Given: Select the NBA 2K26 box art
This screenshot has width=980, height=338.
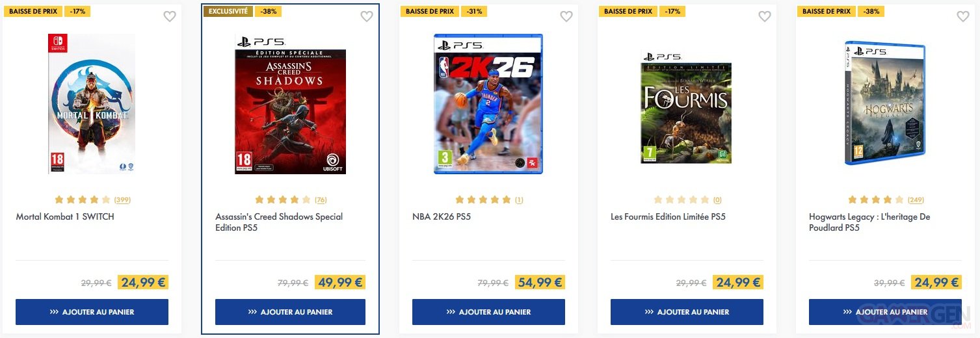Looking at the screenshot, I should click(488, 104).
